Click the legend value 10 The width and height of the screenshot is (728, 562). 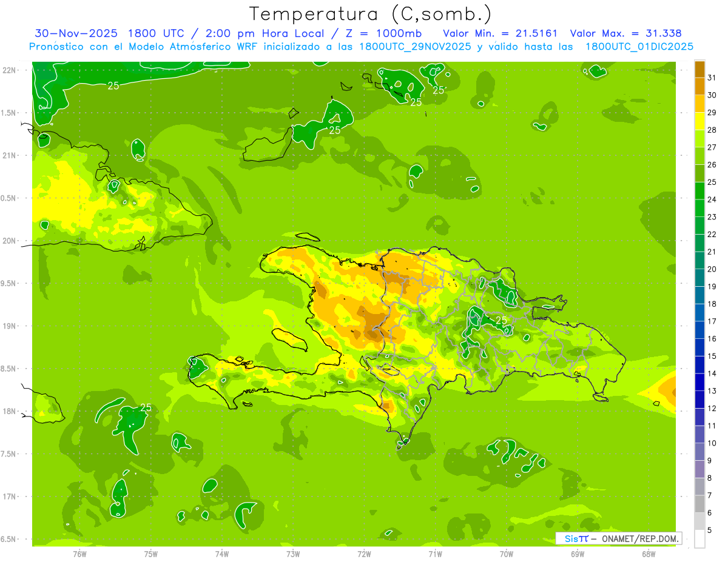click(712, 443)
